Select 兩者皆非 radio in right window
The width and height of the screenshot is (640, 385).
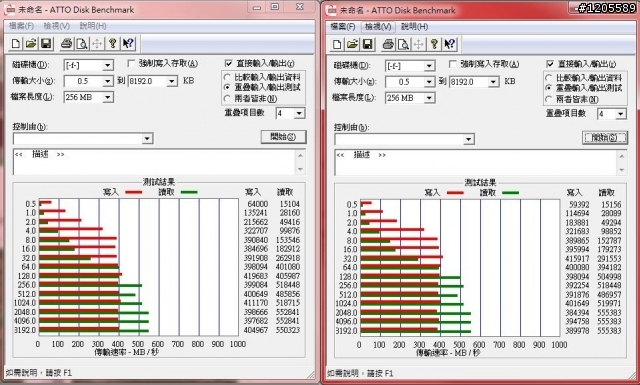coord(549,99)
